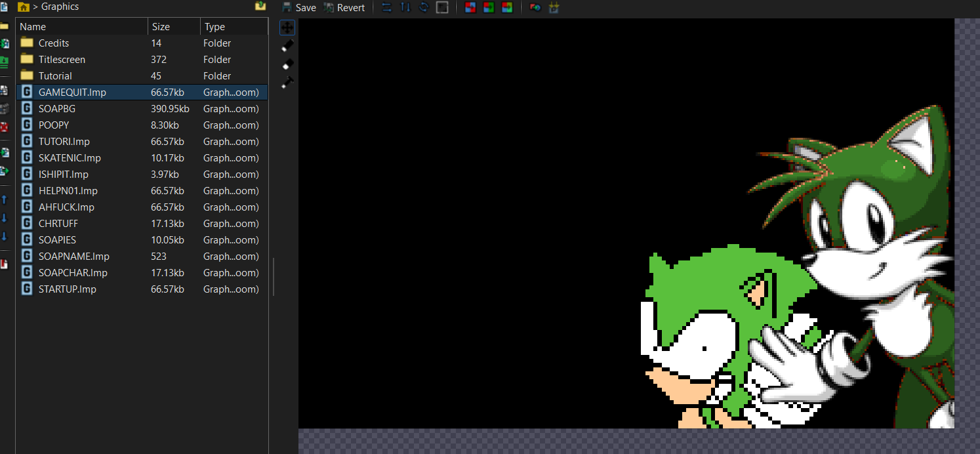980x454 pixels.
Task: Sort entries by Type column
Action: pos(234,26)
